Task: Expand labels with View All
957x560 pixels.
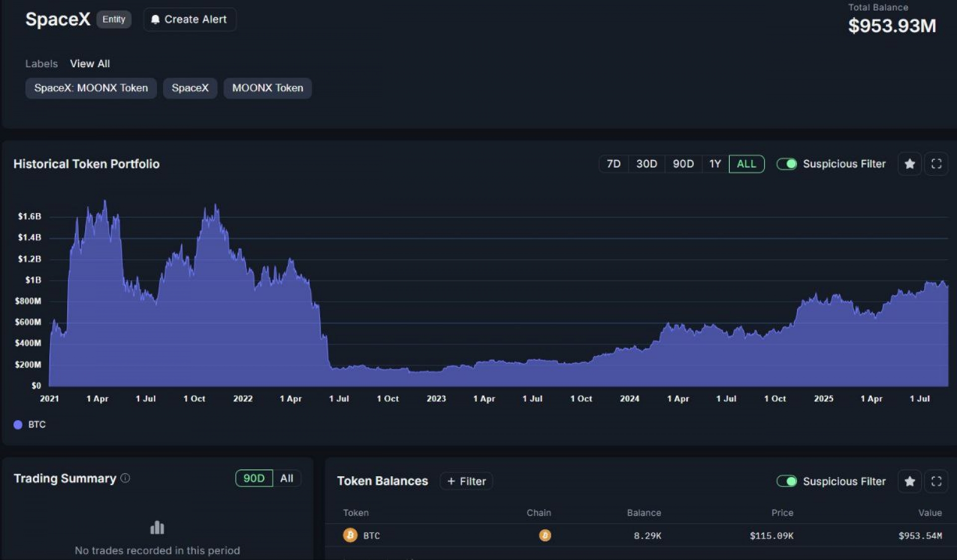Action: [x=90, y=64]
